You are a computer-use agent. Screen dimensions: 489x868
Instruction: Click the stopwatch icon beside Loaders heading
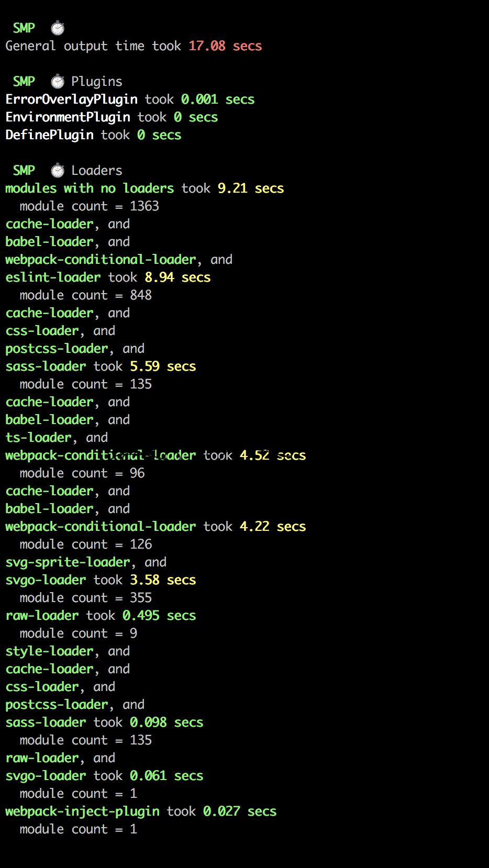pyautogui.click(x=58, y=170)
